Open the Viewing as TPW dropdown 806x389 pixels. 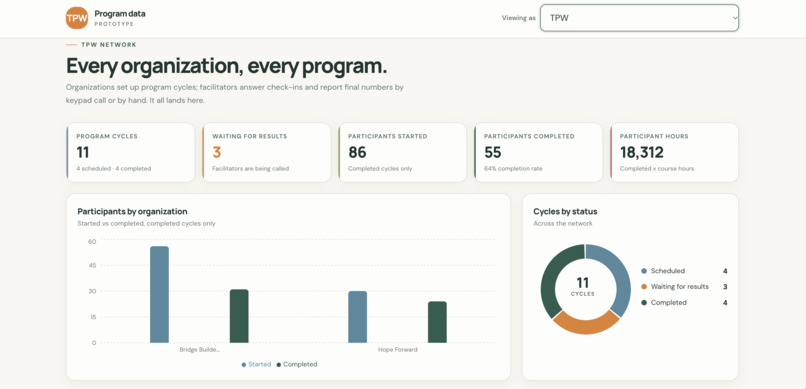pos(639,18)
